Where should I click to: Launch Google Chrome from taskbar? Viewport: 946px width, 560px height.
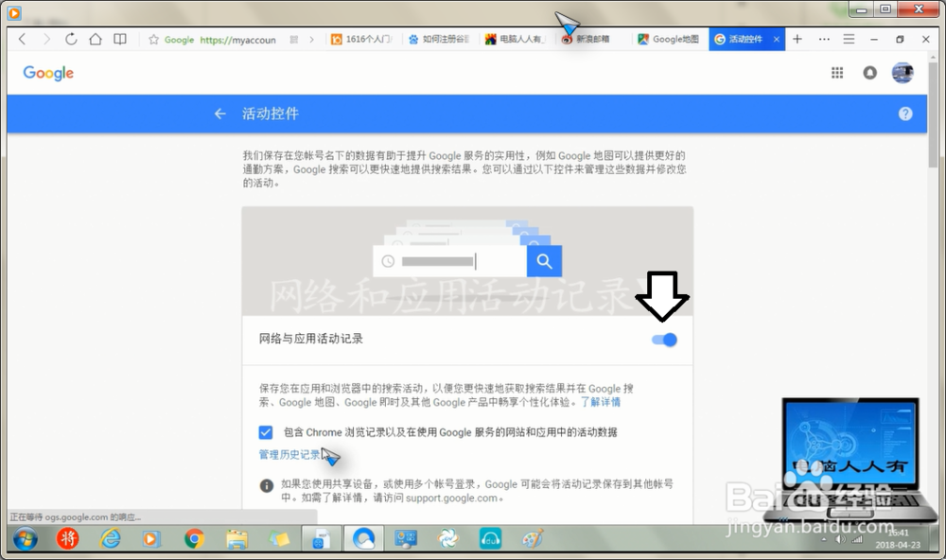[194, 539]
